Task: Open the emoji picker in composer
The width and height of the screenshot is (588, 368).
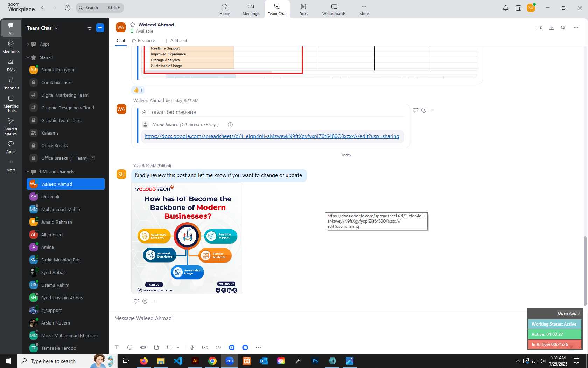Action: (130, 347)
